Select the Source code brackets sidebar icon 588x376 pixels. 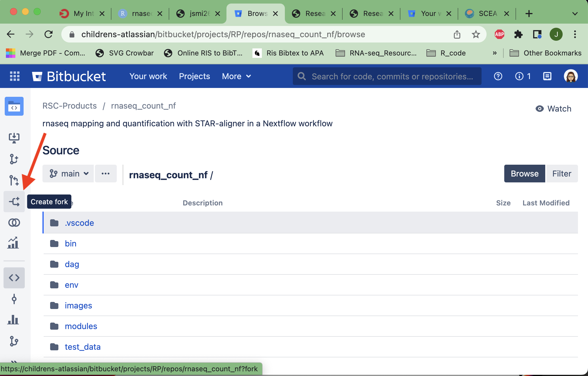(x=14, y=278)
